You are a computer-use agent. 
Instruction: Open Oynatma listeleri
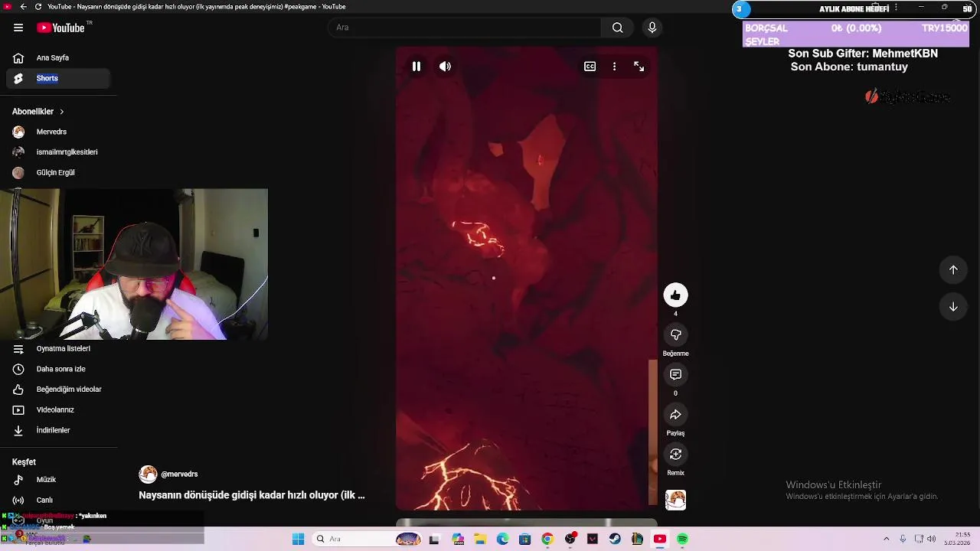pyautogui.click(x=58, y=349)
